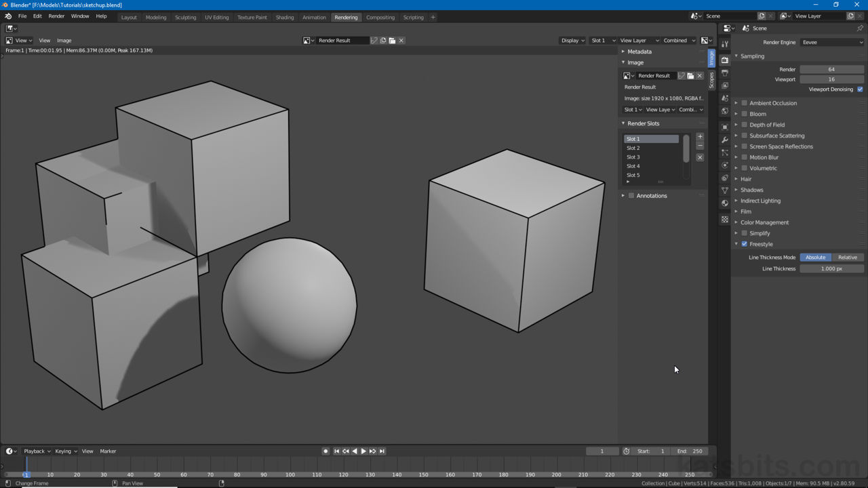This screenshot has width=868, height=488.
Task: Jump to timeline start frame
Action: tap(336, 451)
